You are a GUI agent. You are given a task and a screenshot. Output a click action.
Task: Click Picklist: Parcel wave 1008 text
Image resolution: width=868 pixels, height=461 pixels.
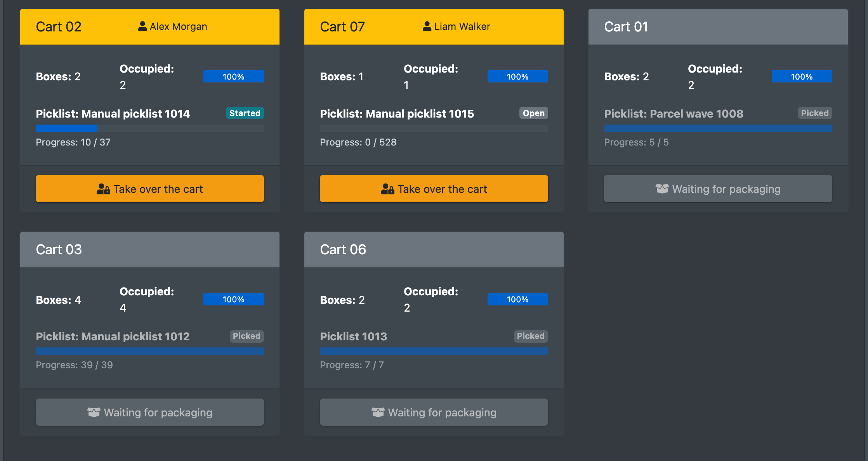[x=674, y=114]
